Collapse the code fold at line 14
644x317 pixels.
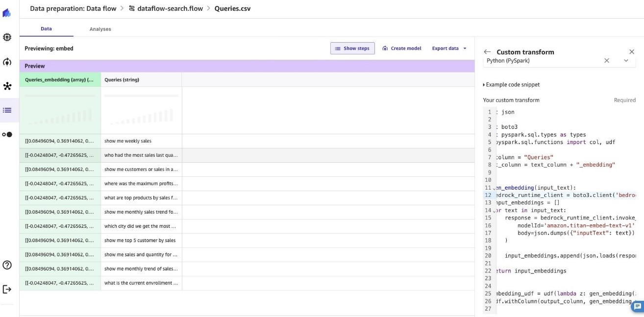pyautogui.click(x=494, y=210)
